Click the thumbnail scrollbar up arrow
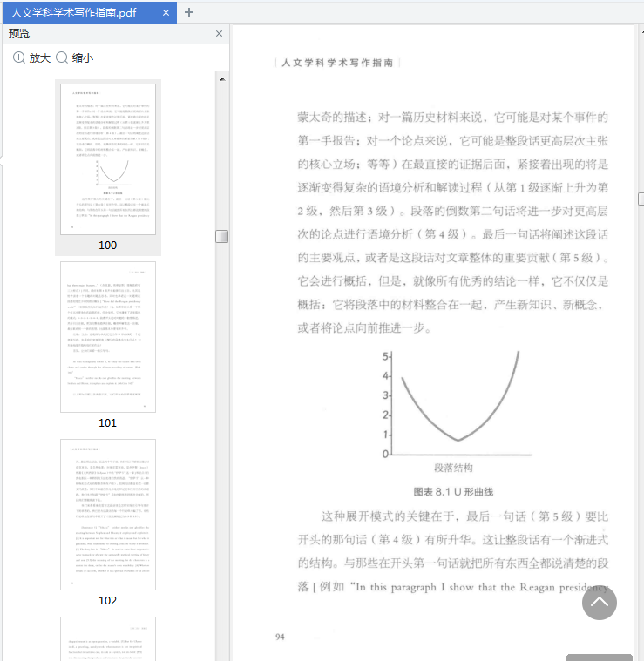 222,79
